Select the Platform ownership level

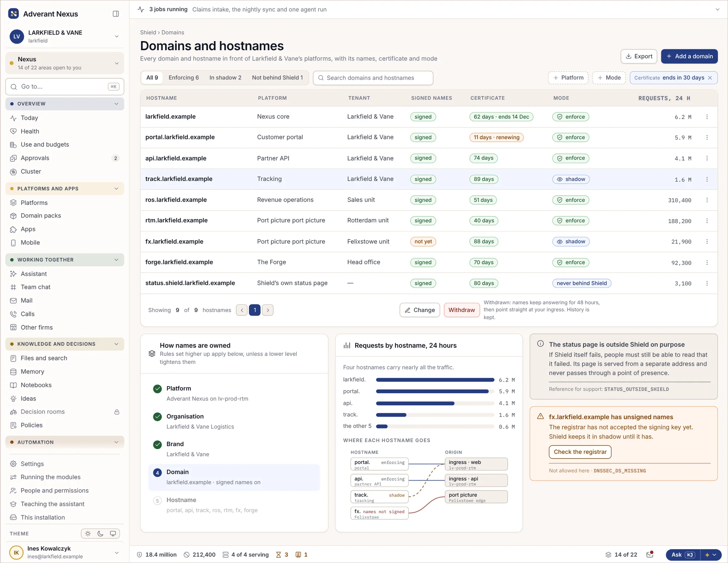pos(234,393)
